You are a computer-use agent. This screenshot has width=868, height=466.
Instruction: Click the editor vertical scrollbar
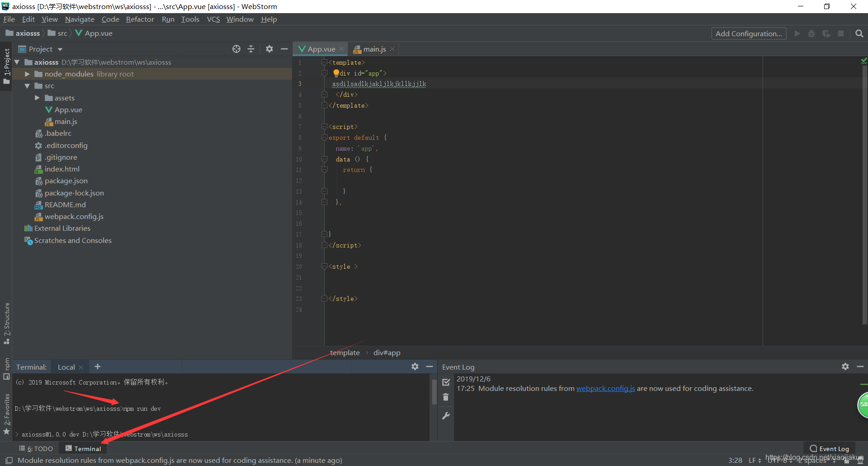pyautogui.click(x=865, y=195)
